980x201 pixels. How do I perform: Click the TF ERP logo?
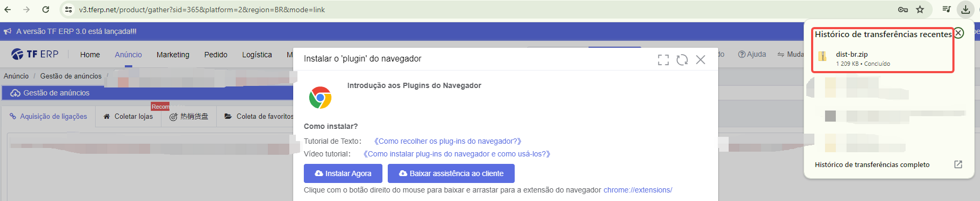[x=35, y=54]
